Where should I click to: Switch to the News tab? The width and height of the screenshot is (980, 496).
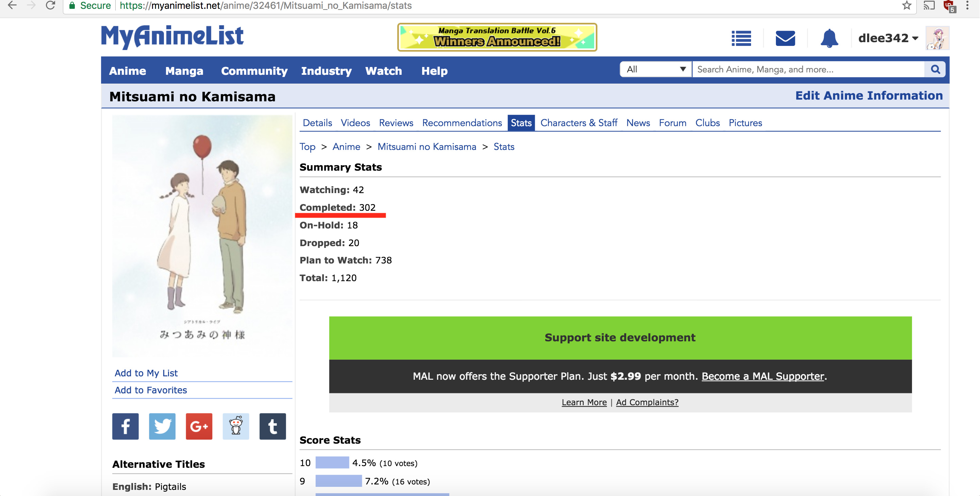(638, 123)
